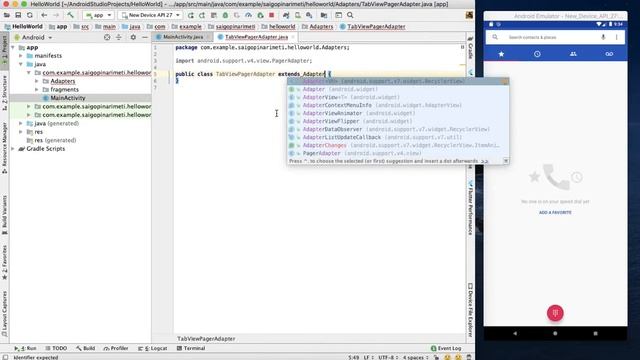Collapse the java folder node
The image size is (640, 360).
[x=21, y=64]
